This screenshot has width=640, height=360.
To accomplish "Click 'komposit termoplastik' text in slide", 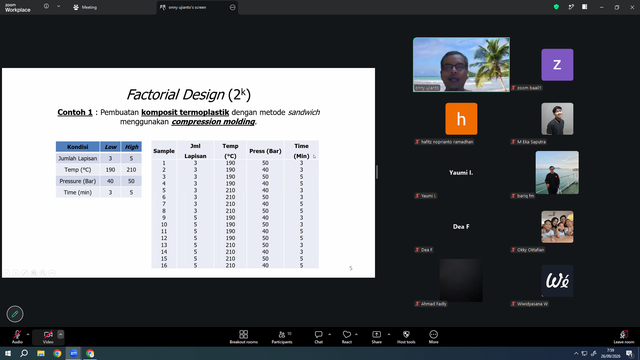I will (185, 112).
